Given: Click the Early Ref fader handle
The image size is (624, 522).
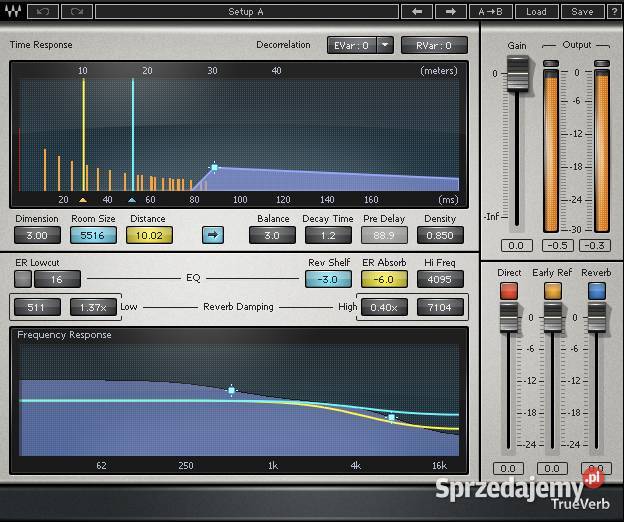Looking at the screenshot, I should pos(553,317).
